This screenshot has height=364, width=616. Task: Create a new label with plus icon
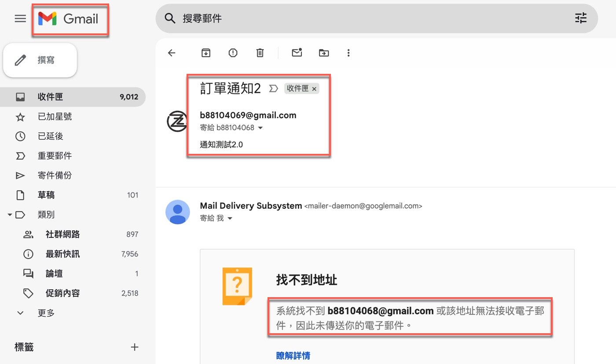point(135,347)
